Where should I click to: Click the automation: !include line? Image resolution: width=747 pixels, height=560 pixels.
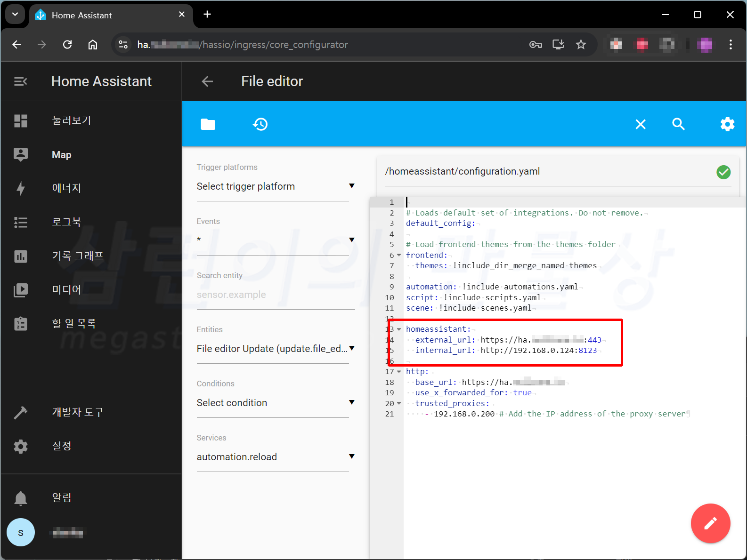click(492, 287)
